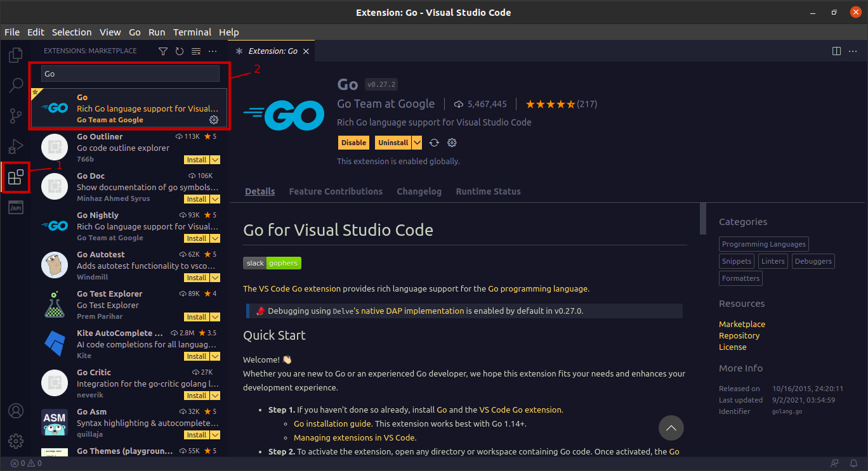868x471 pixels.
Task: Select Go Test Explorer in extension list
Action: [x=130, y=305]
